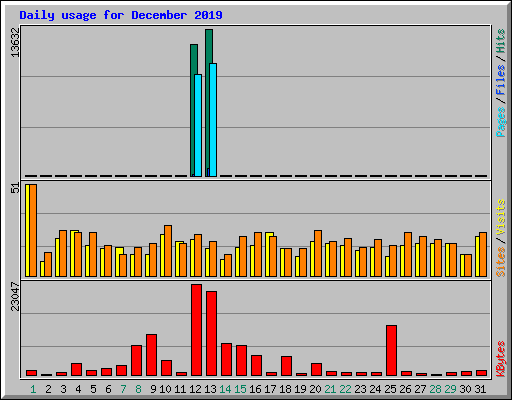Click the day label 15 on the x-axis
The image size is (512, 400).
tap(240, 389)
